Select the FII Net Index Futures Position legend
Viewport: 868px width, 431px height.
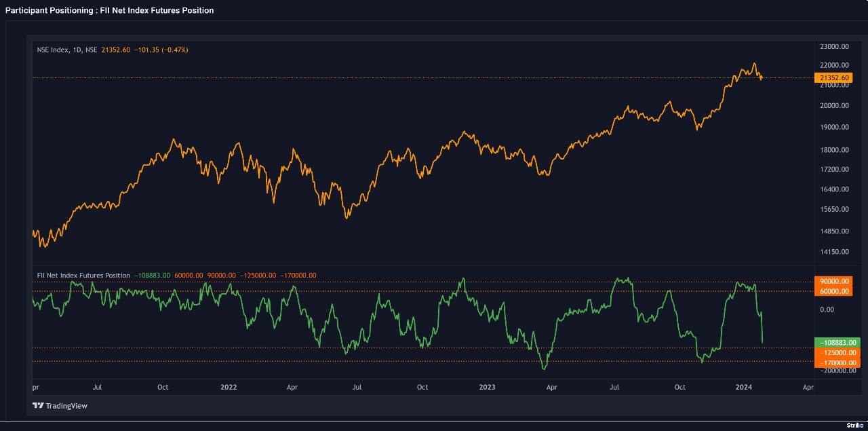pyautogui.click(x=83, y=276)
